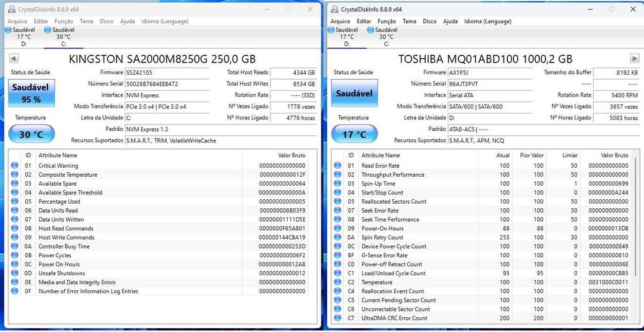Screen dimensions: 644x332
Task: Select C: disk tab in the right window
Action: pos(384,37)
